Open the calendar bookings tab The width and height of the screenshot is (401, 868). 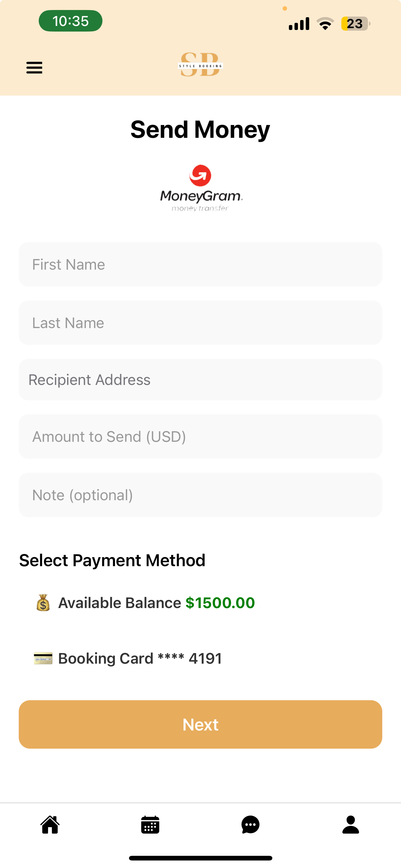(x=150, y=825)
